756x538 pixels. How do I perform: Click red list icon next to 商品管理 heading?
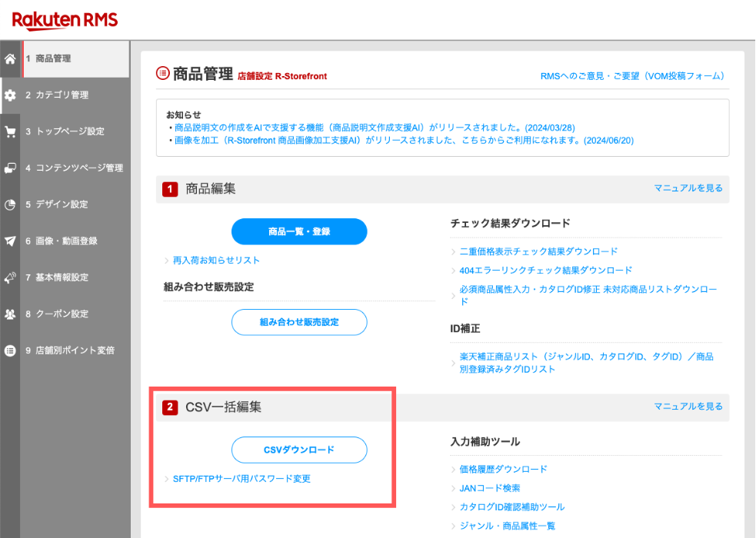point(162,73)
